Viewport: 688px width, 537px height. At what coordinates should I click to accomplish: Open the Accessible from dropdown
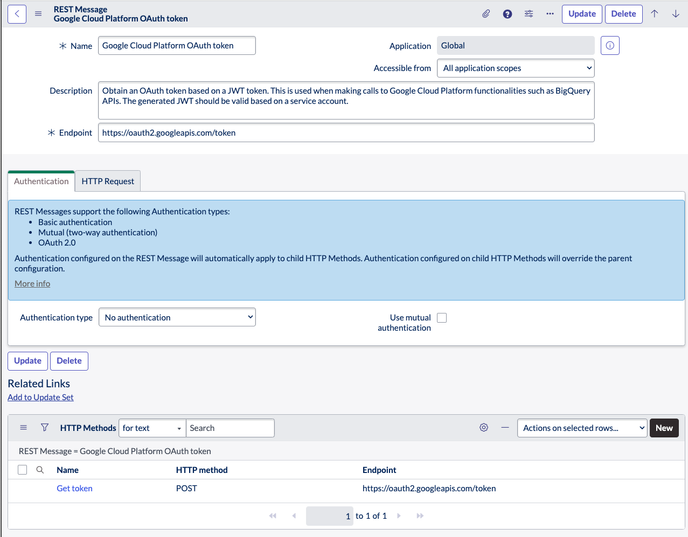click(516, 68)
